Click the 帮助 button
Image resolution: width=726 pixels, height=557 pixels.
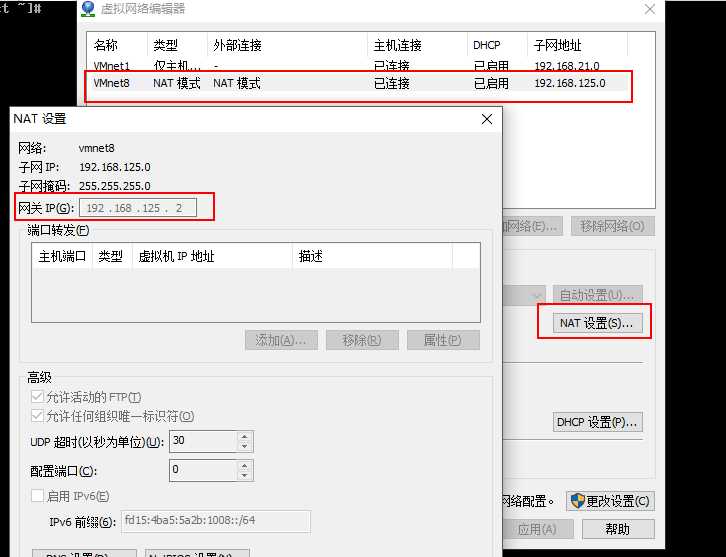618,529
